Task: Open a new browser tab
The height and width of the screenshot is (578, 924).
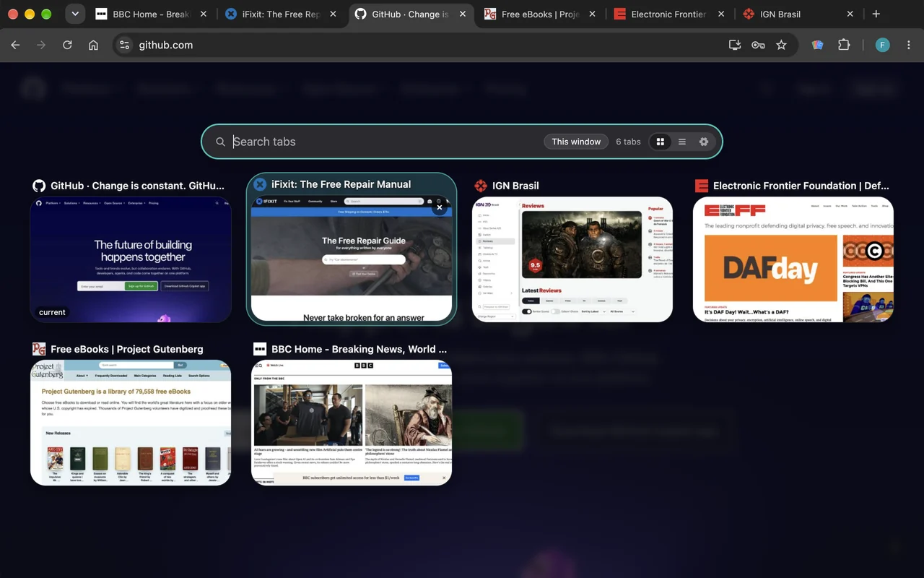Action: [x=876, y=14]
